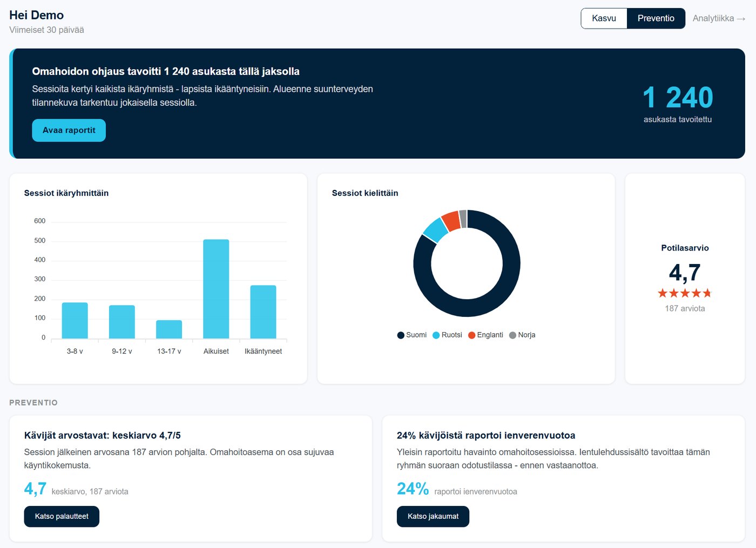Click the star rating row under 4,7
Image resolution: width=756 pixels, height=548 pixels.
(x=685, y=293)
